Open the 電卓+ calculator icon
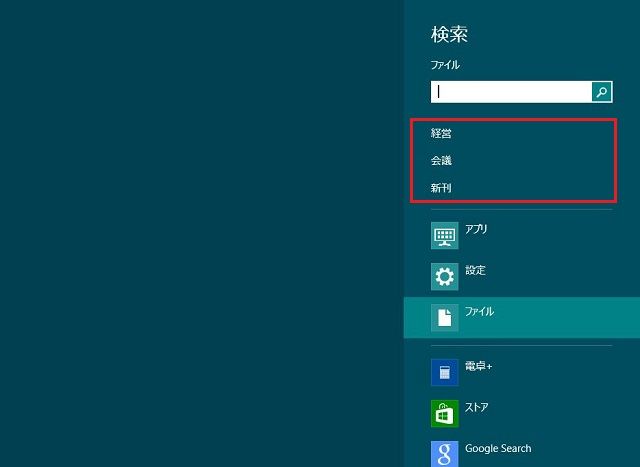Screen dimensions: 640x467 point(444,372)
